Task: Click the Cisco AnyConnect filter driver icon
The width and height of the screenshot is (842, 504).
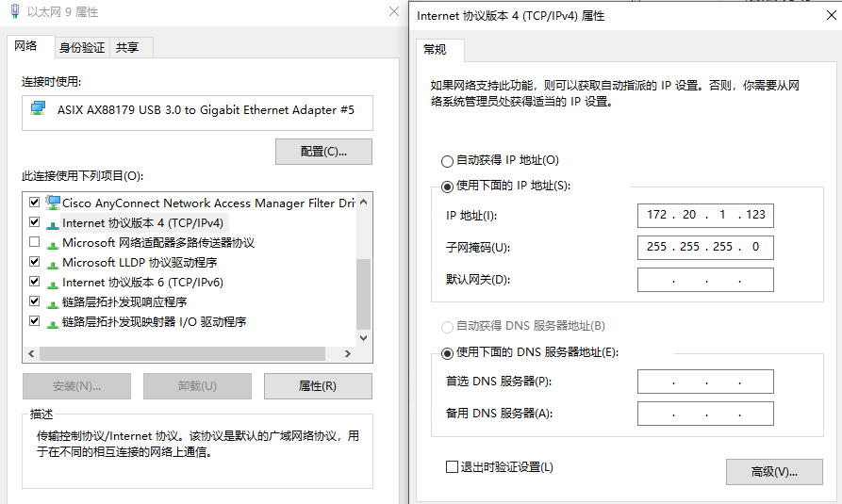Action: pos(53,203)
